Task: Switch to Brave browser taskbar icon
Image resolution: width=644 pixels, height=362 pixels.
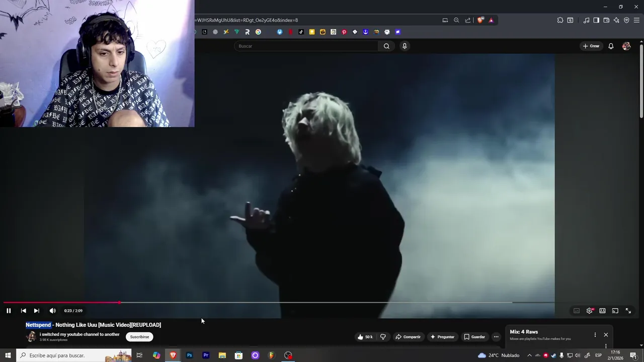Action: [173, 355]
